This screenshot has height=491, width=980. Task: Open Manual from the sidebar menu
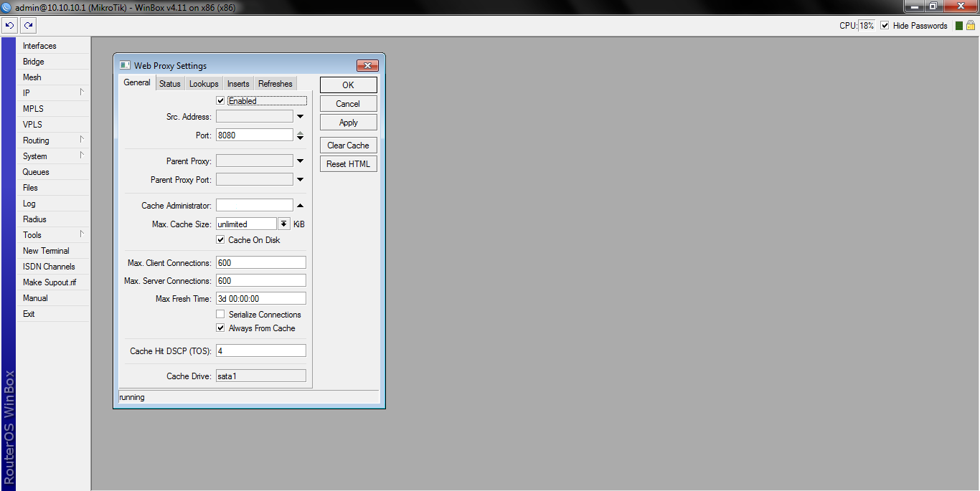click(54, 298)
